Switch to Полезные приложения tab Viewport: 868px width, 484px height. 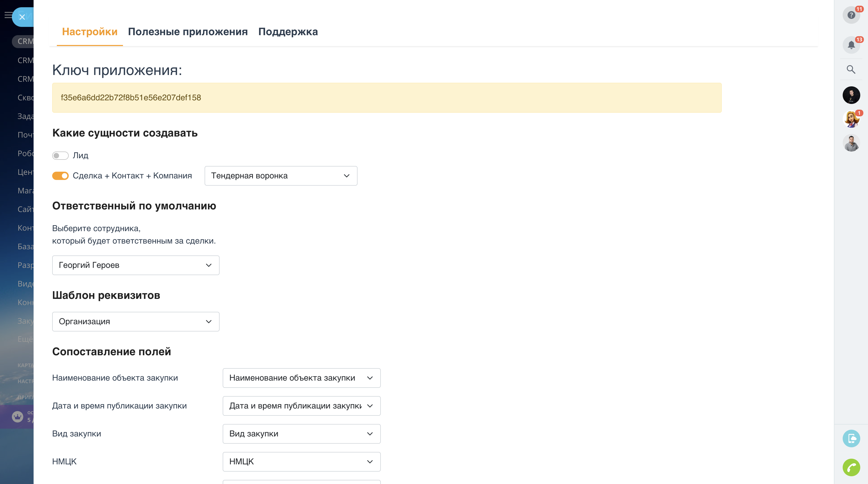tap(188, 32)
